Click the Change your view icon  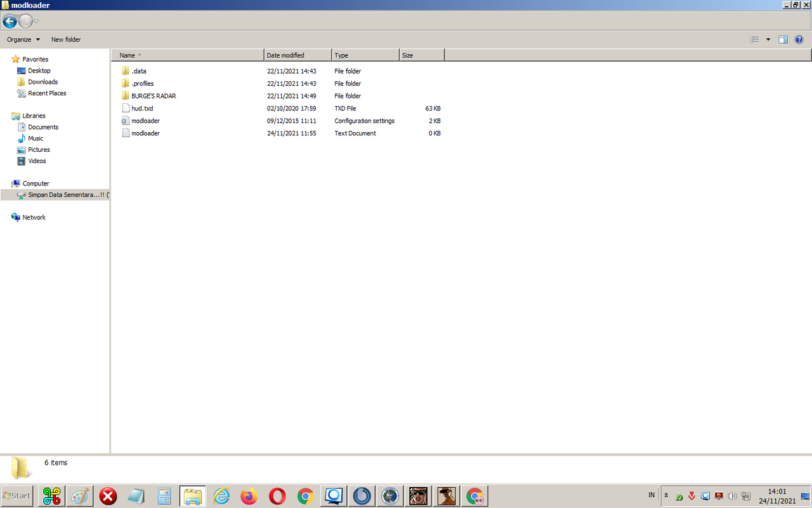pyautogui.click(x=754, y=39)
